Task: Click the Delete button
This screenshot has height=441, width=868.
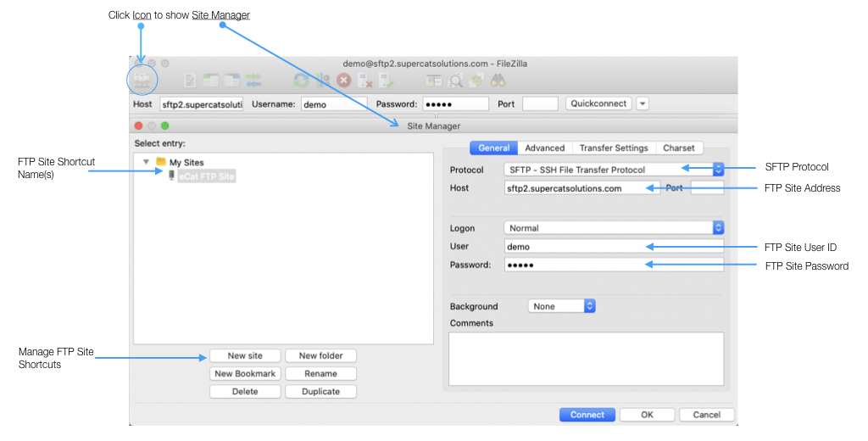Action: (x=245, y=391)
